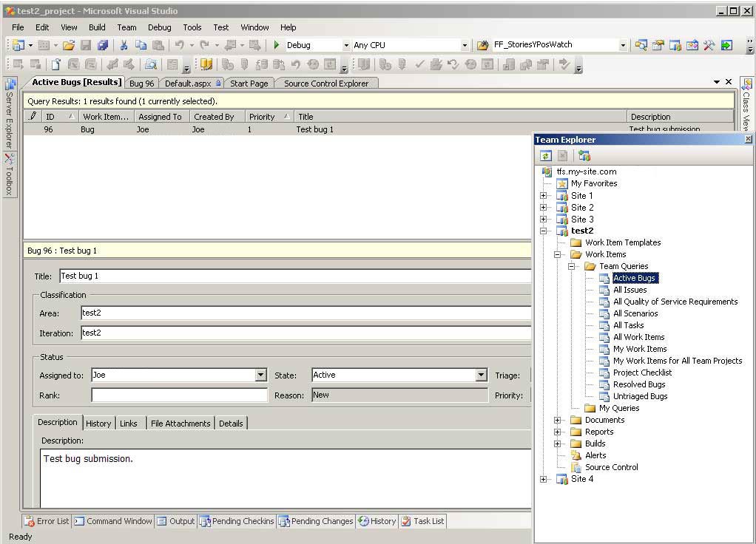The image size is (756, 544).
Task: Open the Toolbox side tab
Action: click(x=9, y=174)
